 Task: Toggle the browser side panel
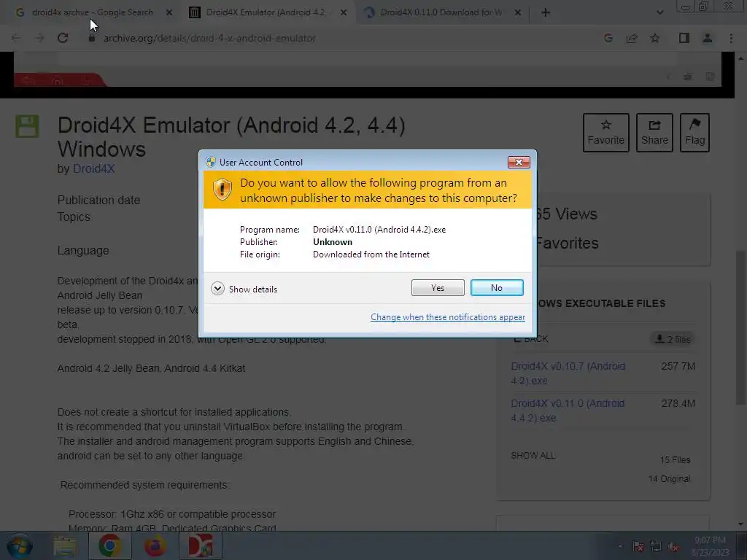pos(684,38)
